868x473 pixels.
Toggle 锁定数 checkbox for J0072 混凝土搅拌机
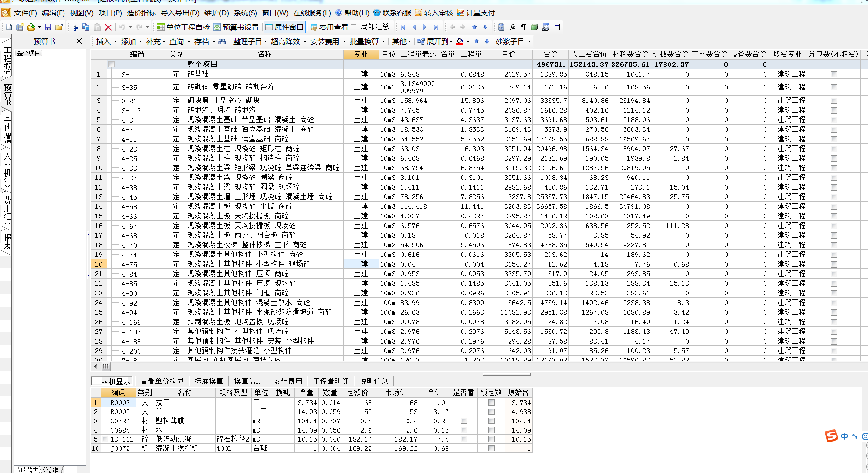point(491,448)
